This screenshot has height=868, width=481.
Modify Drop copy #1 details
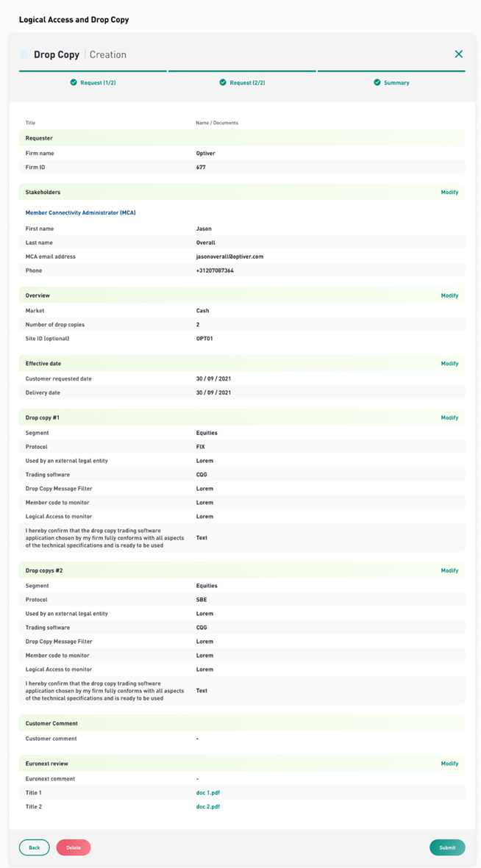tap(449, 418)
